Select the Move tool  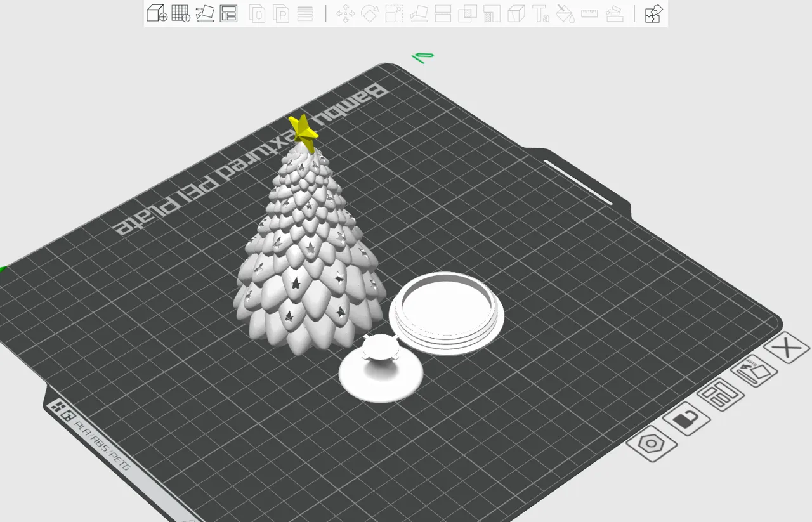(346, 13)
